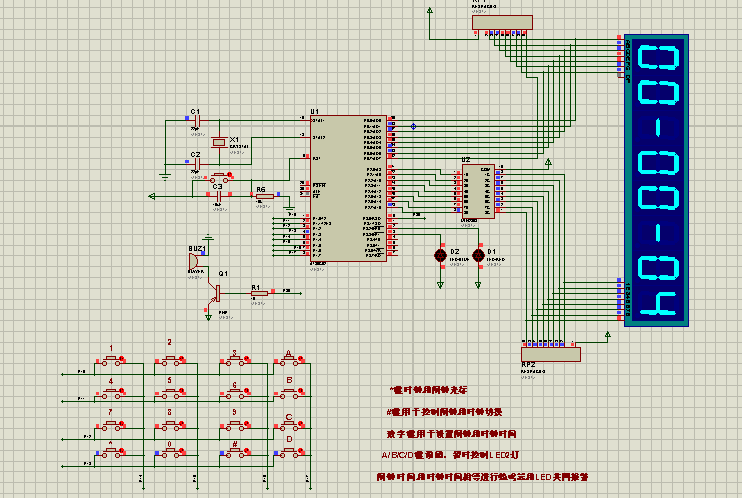Screen dimensions: 742x498
Task: Push the keypad star (*) button
Action: pyautogui.click(x=111, y=453)
